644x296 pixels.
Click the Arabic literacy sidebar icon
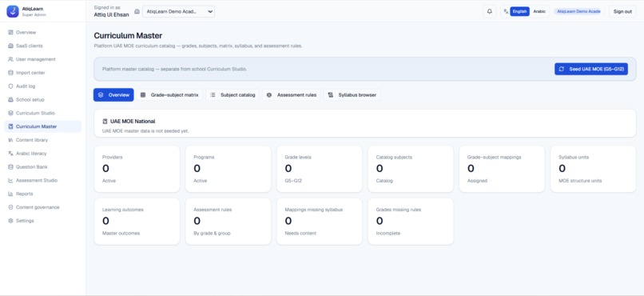tap(10, 154)
